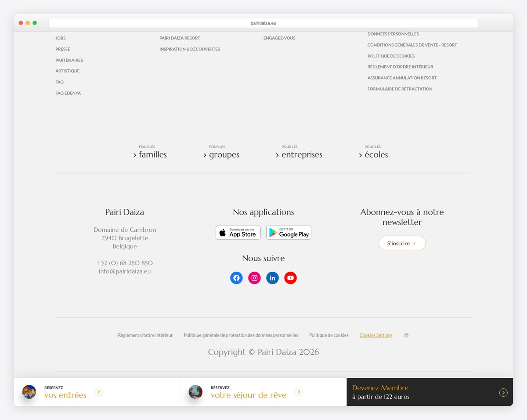
Task: Click the info@pairidaiza.eu email address
Action: (125, 271)
